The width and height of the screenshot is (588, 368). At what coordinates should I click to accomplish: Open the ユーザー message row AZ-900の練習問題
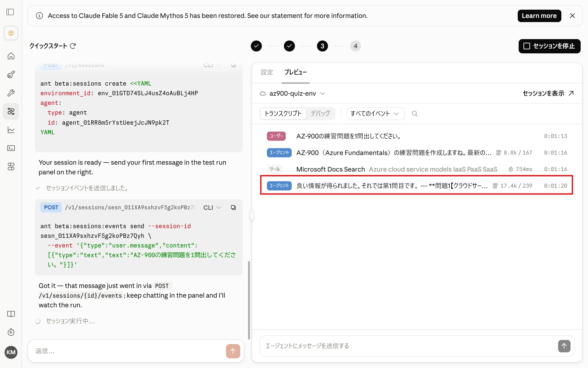pyautogui.click(x=416, y=136)
